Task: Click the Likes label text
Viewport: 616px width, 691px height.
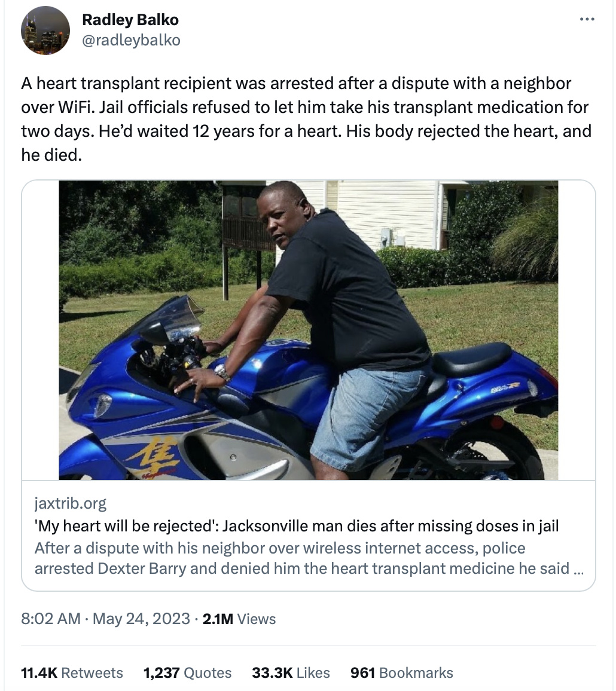Action: click(x=313, y=673)
